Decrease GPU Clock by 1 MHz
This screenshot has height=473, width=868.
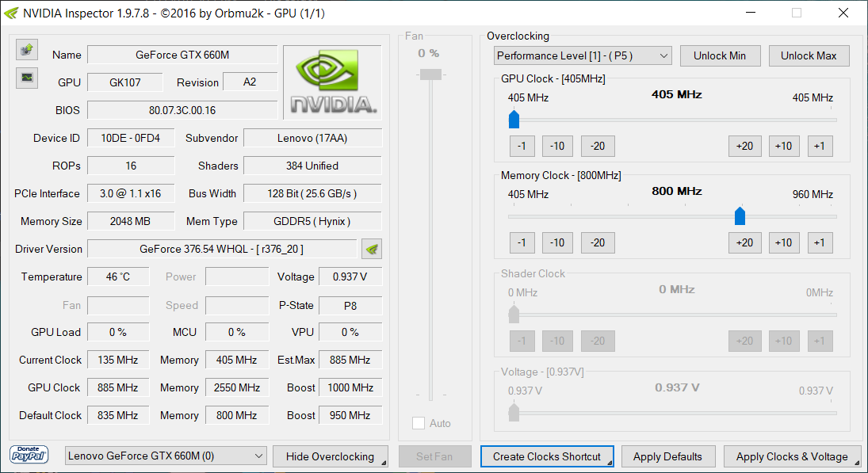coord(522,146)
